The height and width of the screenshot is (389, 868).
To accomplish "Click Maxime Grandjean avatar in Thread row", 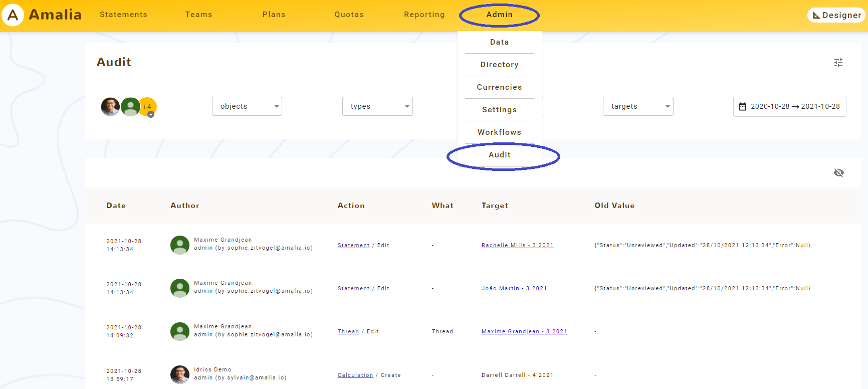I will (x=180, y=331).
